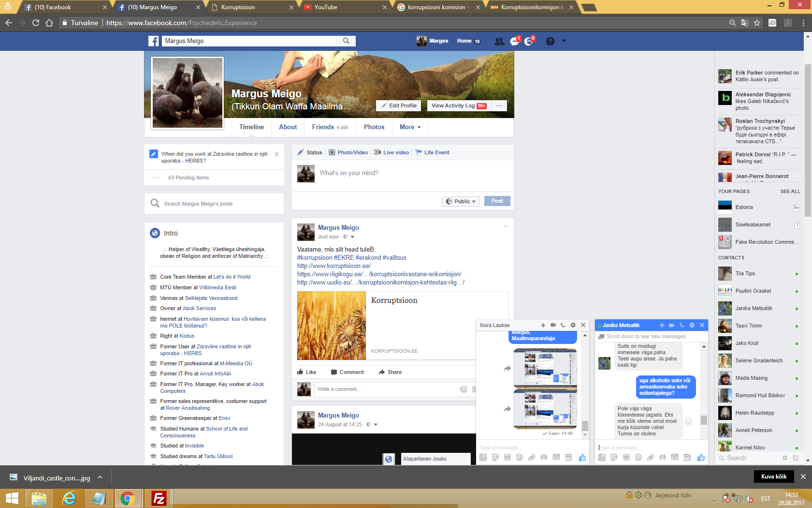Show hidden system tray icons arrow
Screen dimensions: 812x508
714,499
